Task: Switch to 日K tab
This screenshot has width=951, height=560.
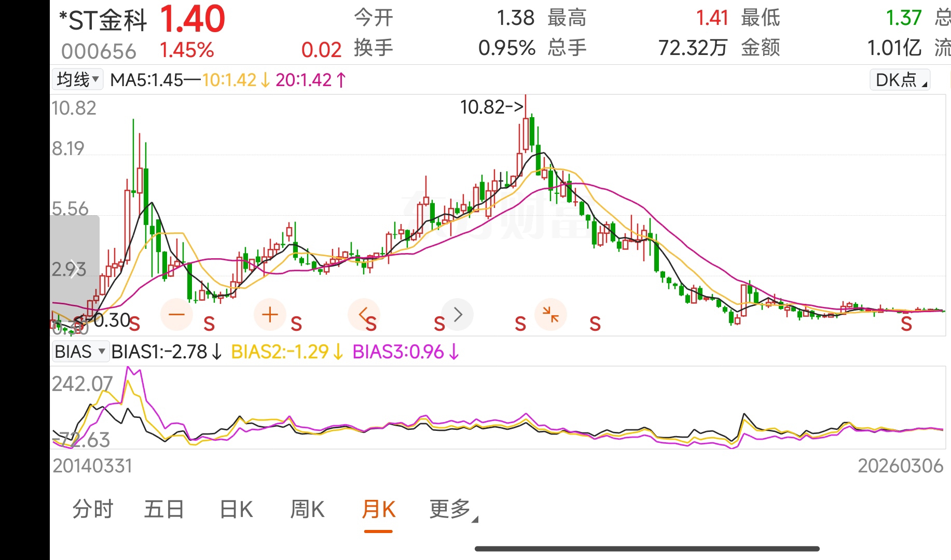Action: 236,509
